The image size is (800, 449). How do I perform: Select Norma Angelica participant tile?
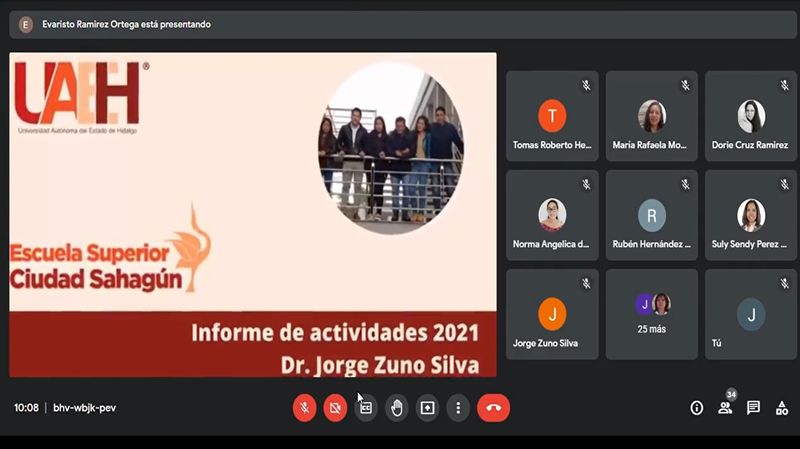tap(552, 215)
